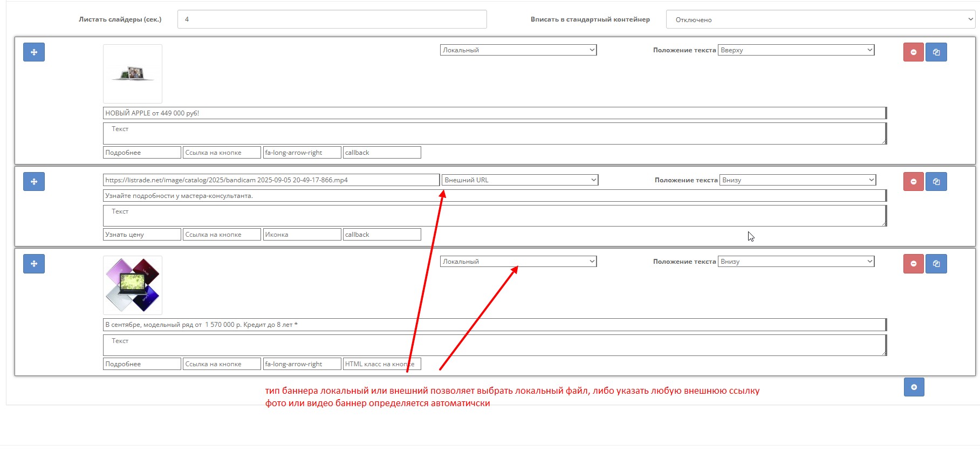Expand the first banner's 'Локальный' type dropdown
The width and height of the screenshot is (980, 452).
[x=518, y=50]
